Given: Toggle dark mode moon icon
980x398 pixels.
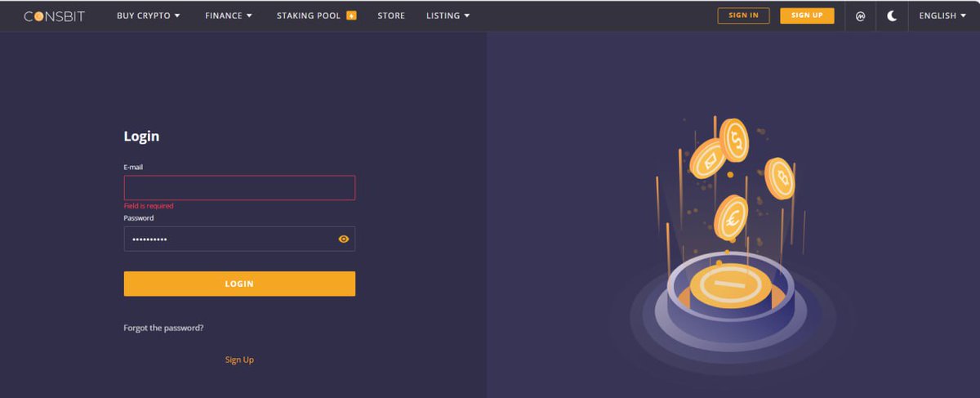Looking at the screenshot, I should pyautogui.click(x=892, y=16).
